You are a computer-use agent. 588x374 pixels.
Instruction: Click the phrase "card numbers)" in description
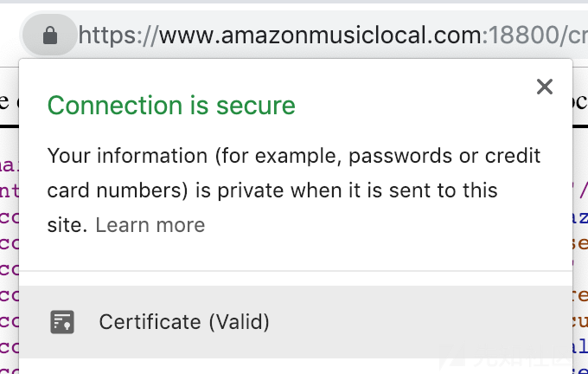(x=118, y=190)
